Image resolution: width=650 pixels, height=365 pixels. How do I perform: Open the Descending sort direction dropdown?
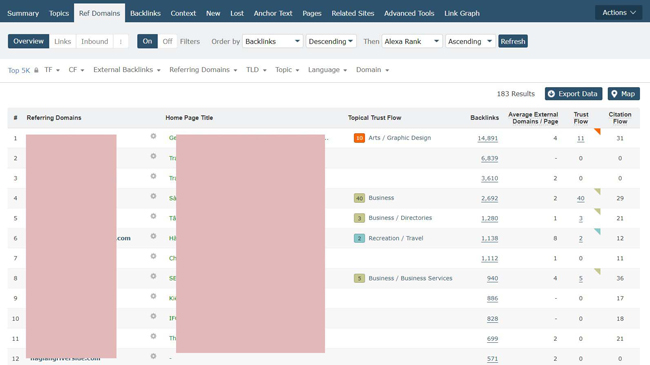(331, 41)
